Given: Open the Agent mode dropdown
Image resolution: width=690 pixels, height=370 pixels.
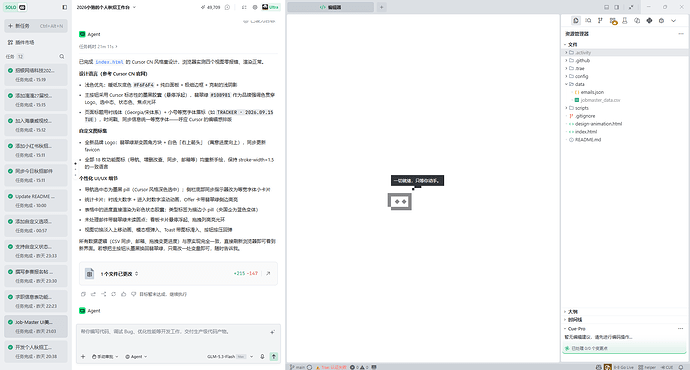Looking at the screenshot, I should point(136,356).
